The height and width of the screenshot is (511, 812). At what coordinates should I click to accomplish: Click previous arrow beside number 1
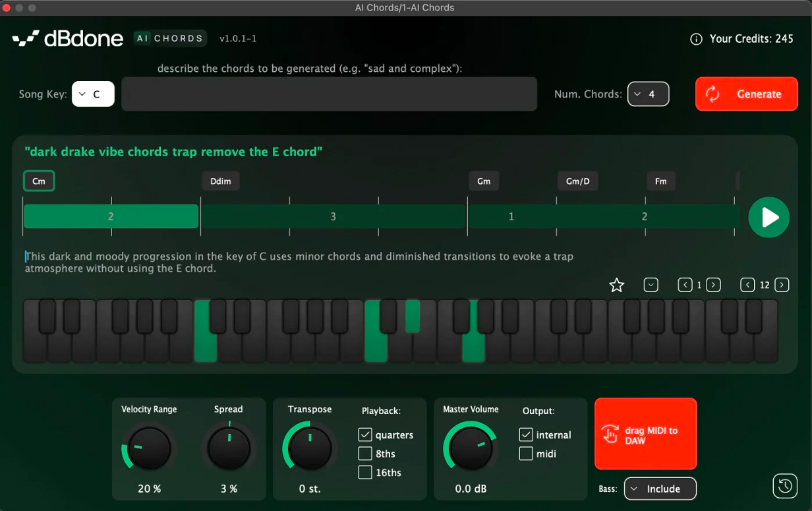coord(685,285)
